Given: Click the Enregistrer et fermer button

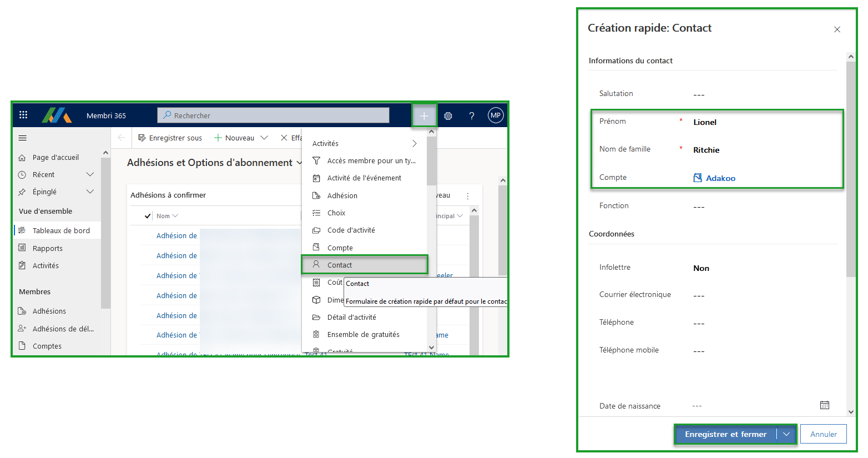Looking at the screenshot, I should [725, 434].
